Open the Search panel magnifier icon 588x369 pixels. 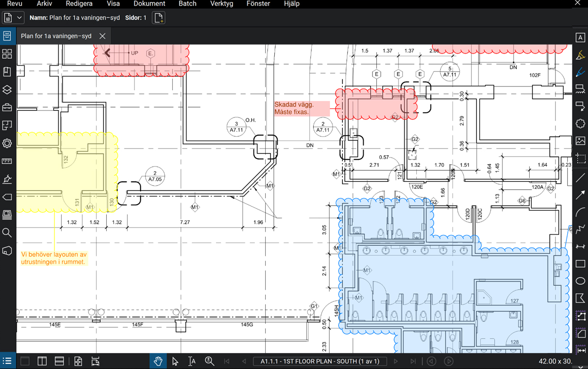[7, 233]
